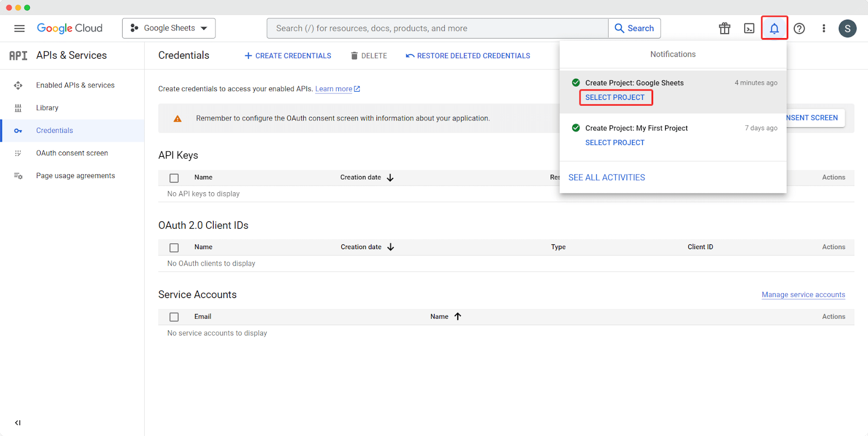Screen dimensions: 868x436
Task: Click the undo icon on RESTORE DELETED CREDENTIALS
Action: [x=410, y=56]
